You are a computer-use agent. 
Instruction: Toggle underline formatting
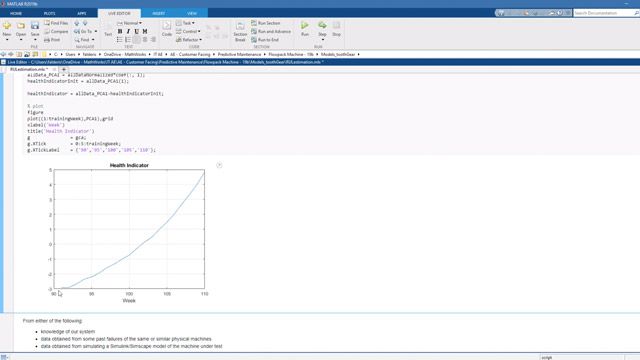point(136,31)
